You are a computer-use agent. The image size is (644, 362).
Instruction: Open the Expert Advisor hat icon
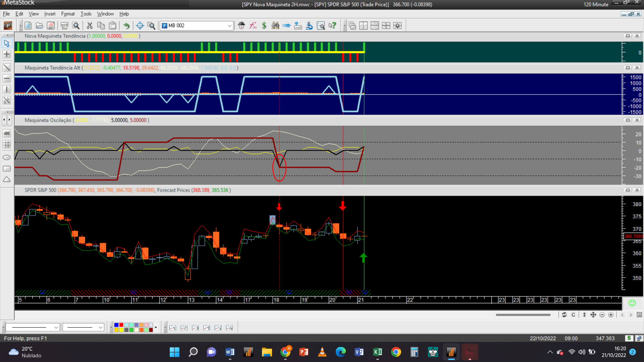pyautogui.click(x=241, y=25)
